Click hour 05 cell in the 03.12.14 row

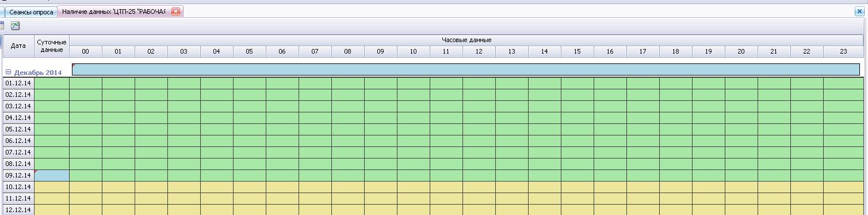(x=250, y=106)
